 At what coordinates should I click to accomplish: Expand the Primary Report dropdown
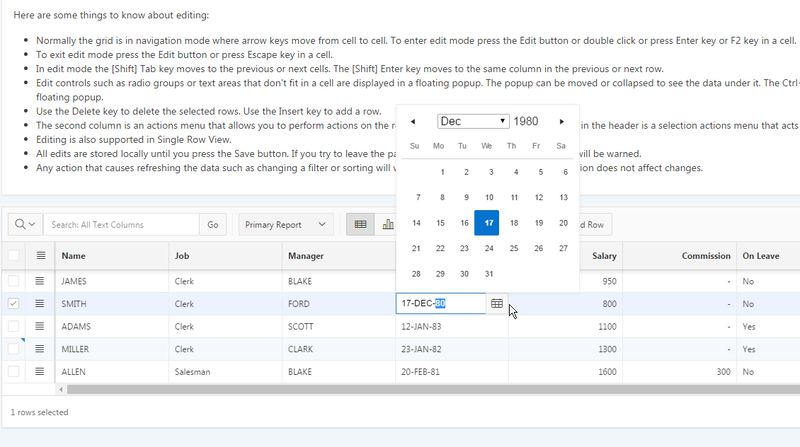tap(286, 225)
